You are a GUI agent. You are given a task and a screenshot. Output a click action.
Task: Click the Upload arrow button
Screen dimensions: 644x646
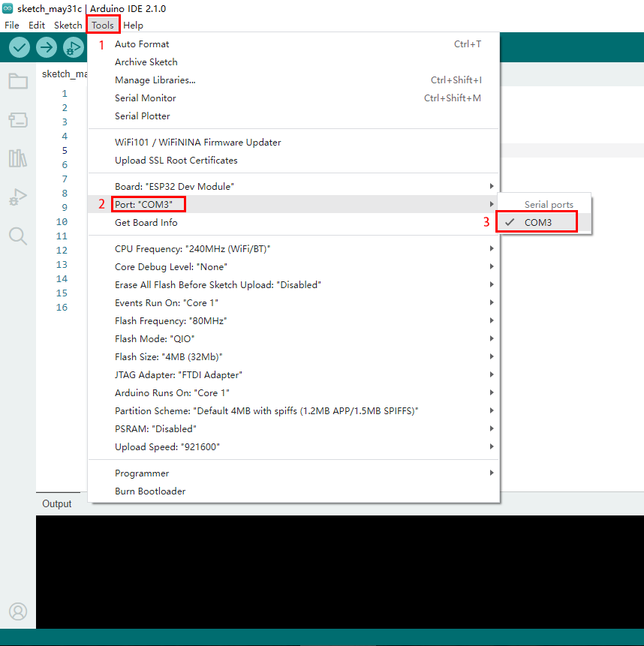[x=46, y=47]
